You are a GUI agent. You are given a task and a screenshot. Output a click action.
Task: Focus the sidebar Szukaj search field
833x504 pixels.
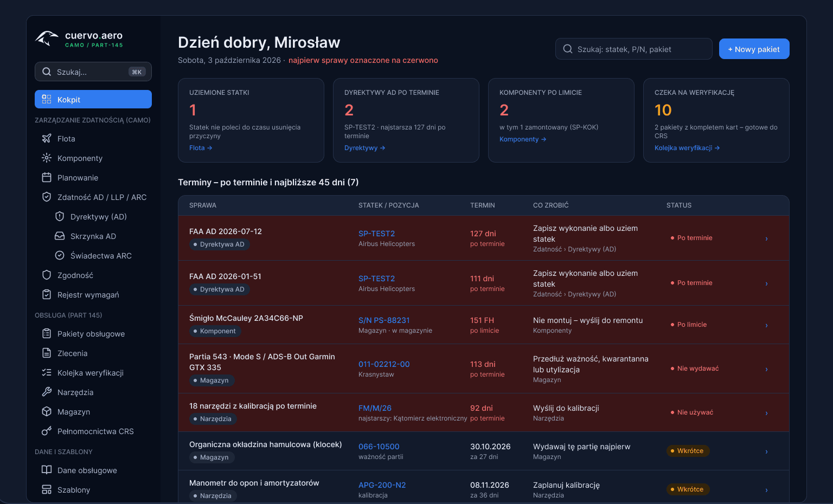(x=93, y=72)
